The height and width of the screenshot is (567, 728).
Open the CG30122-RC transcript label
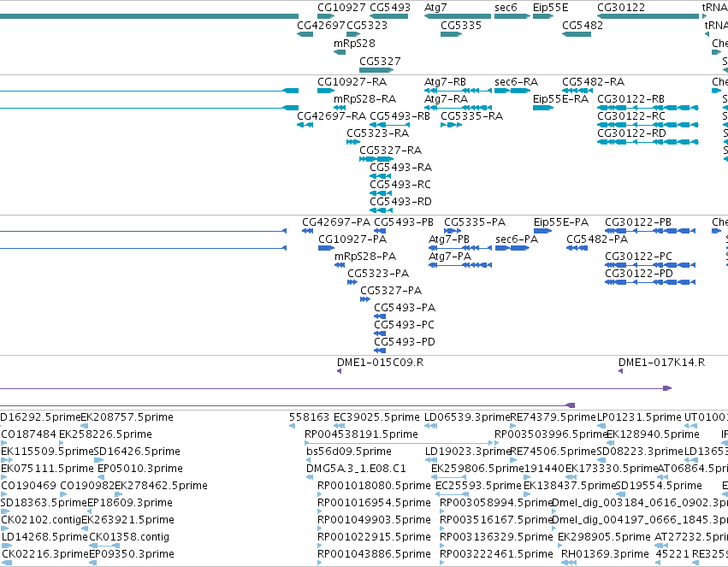[x=631, y=116]
